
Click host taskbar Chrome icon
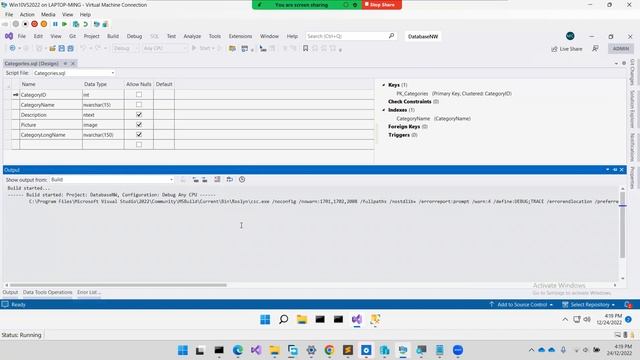click(329, 350)
